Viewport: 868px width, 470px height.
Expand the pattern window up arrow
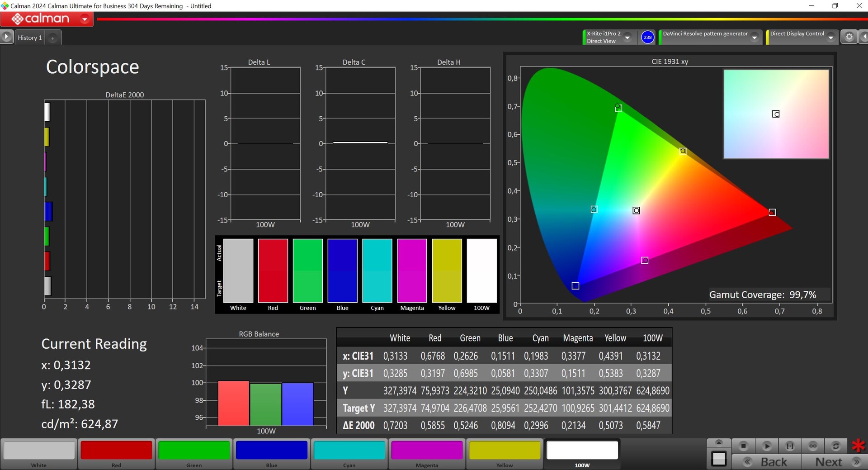tap(719, 442)
